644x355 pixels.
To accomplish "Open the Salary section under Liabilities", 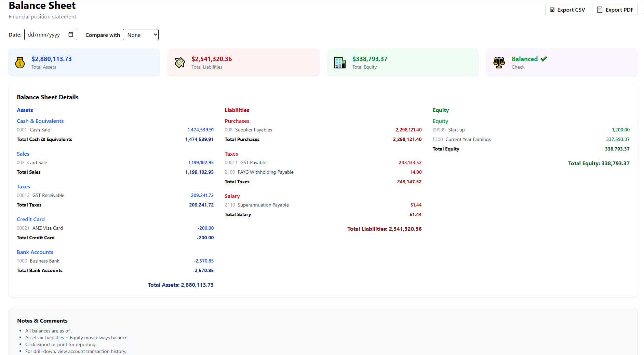I will click(232, 196).
